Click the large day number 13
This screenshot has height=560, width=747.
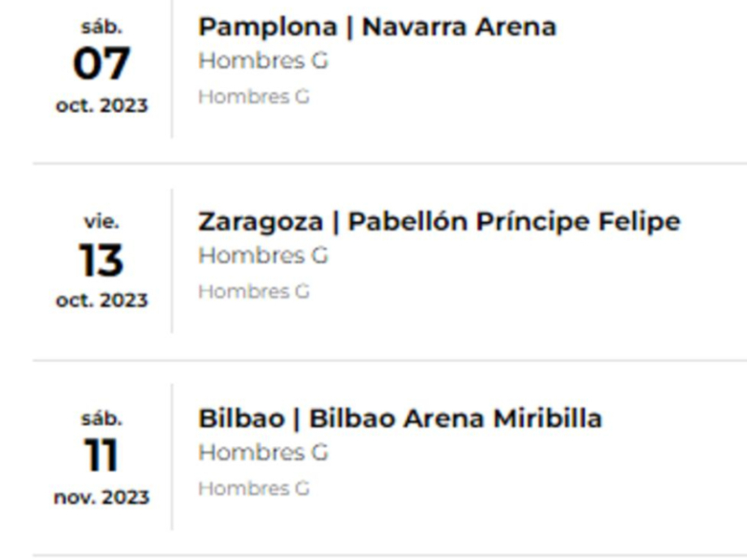(101, 261)
